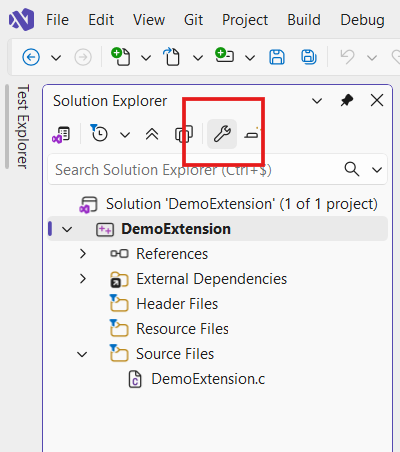Select the DemoExtension project
400x452 pixels.
pyautogui.click(x=176, y=229)
